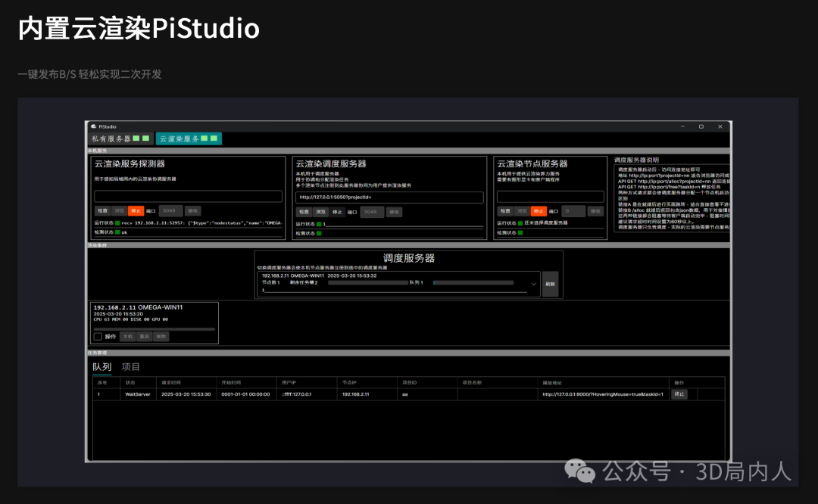Click port field 0 in 云渲染节点服务器
Image resolution: width=818 pixels, height=504 pixels.
point(573,211)
